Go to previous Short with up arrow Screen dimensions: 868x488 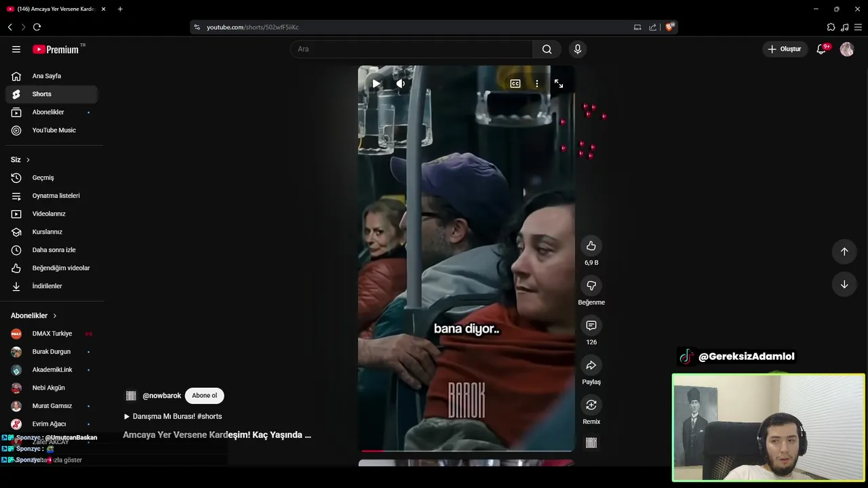tap(844, 251)
